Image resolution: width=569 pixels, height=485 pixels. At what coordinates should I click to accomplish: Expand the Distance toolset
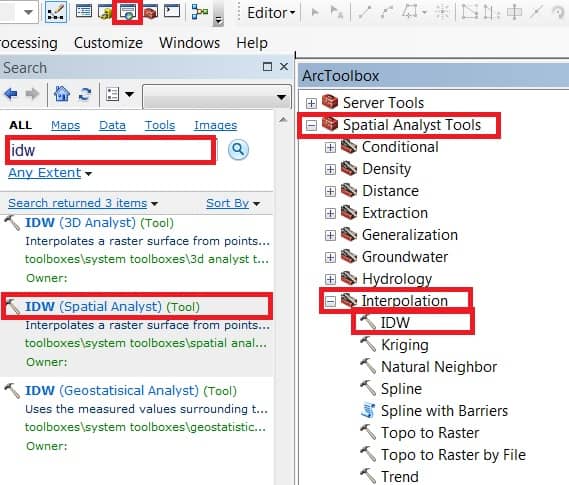pos(330,192)
